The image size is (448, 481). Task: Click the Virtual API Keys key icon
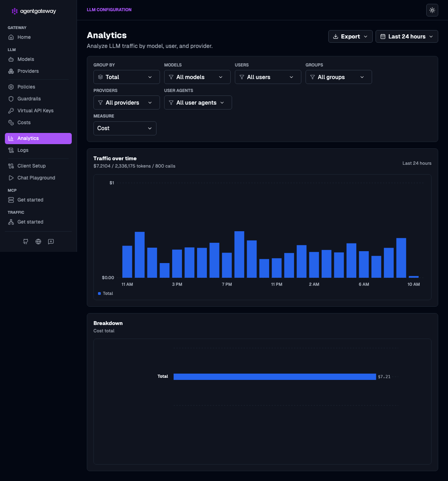11,111
